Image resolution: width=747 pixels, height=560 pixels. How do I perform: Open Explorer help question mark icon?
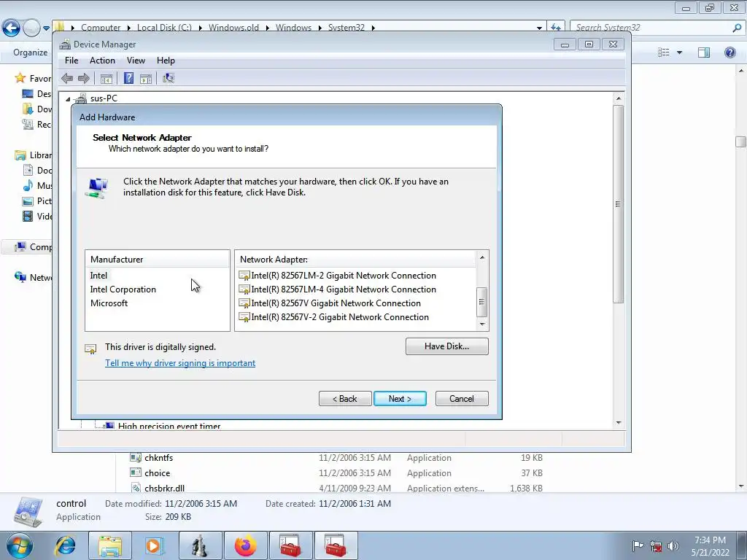(x=729, y=52)
